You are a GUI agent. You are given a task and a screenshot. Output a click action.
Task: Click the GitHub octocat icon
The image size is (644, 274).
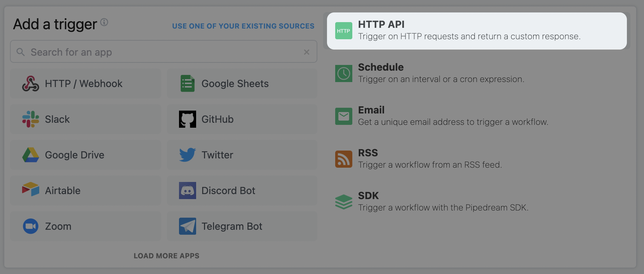[188, 119]
